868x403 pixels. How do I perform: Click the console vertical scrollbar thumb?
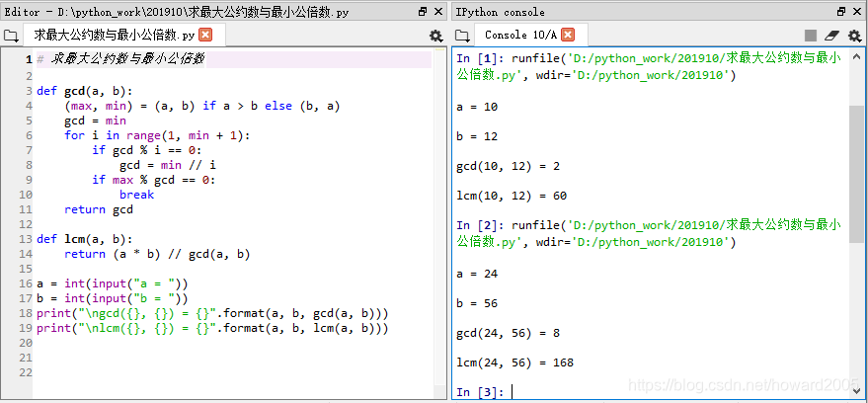coord(856,174)
